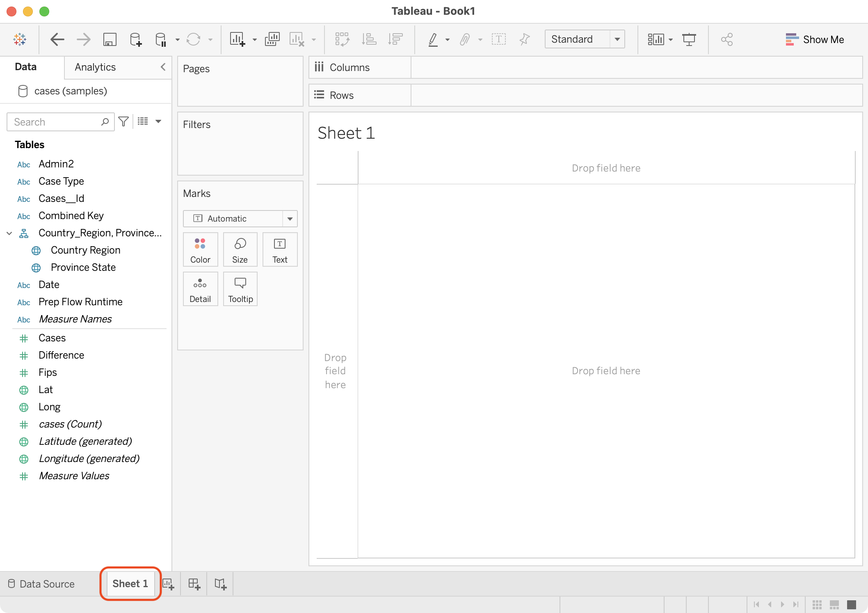This screenshot has height=613, width=868.
Task: Click the Share workbook icon
Action: (726, 40)
